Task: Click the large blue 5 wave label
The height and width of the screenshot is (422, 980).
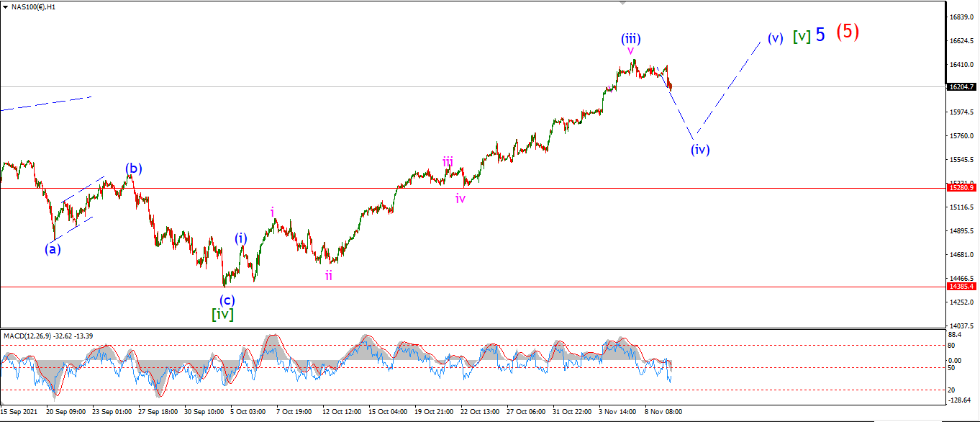Action: tap(820, 35)
